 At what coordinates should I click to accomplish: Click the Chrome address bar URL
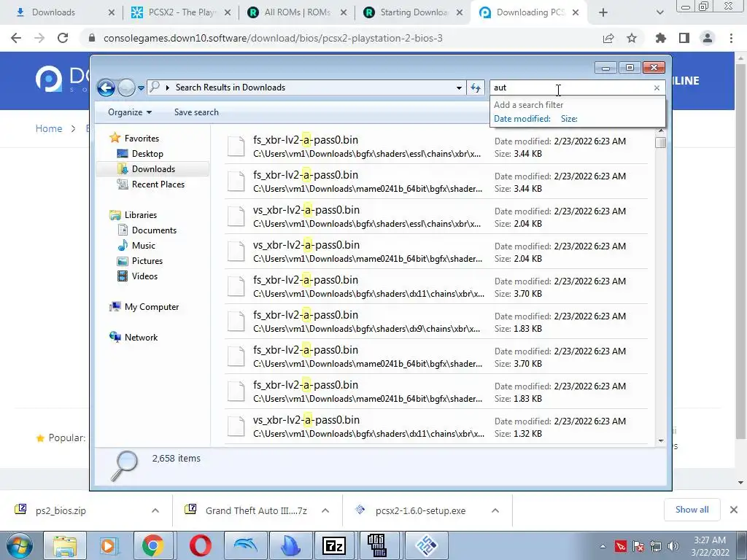coord(273,38)
